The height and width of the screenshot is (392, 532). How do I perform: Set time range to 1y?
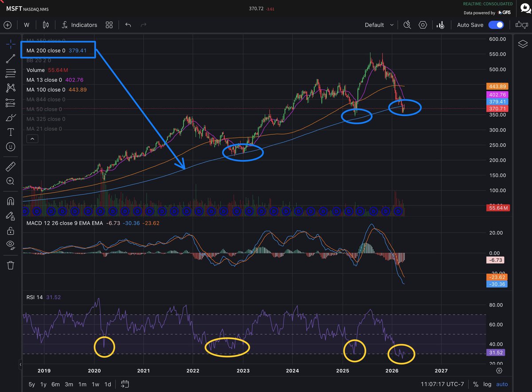[43, 384]
